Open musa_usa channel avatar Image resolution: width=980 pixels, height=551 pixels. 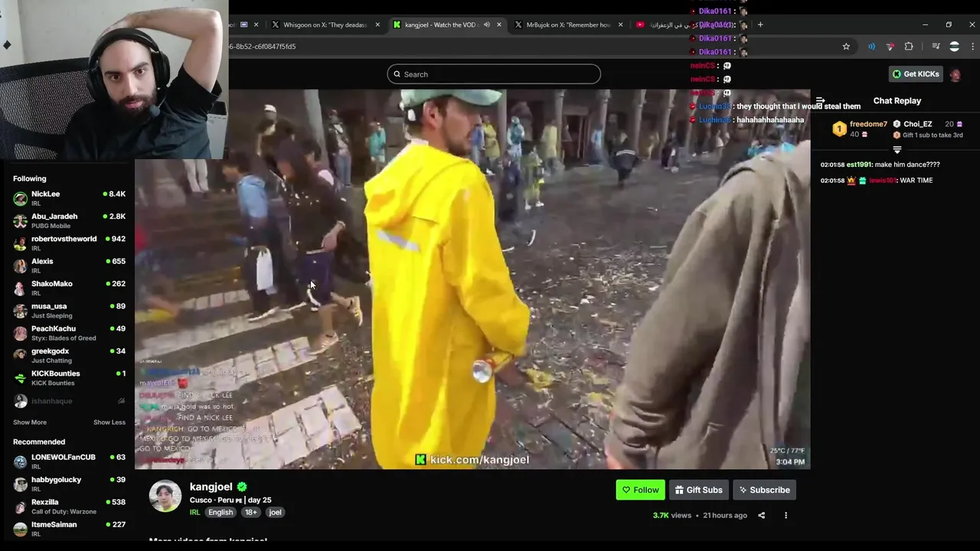pos(21,311)
